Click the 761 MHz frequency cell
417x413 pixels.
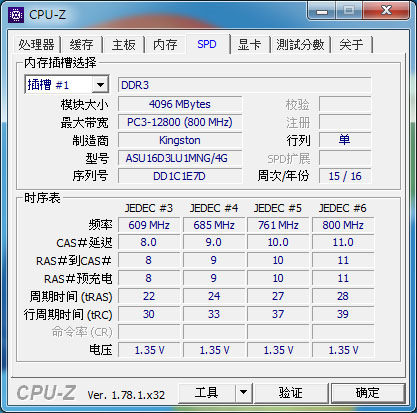coord(278,225)
